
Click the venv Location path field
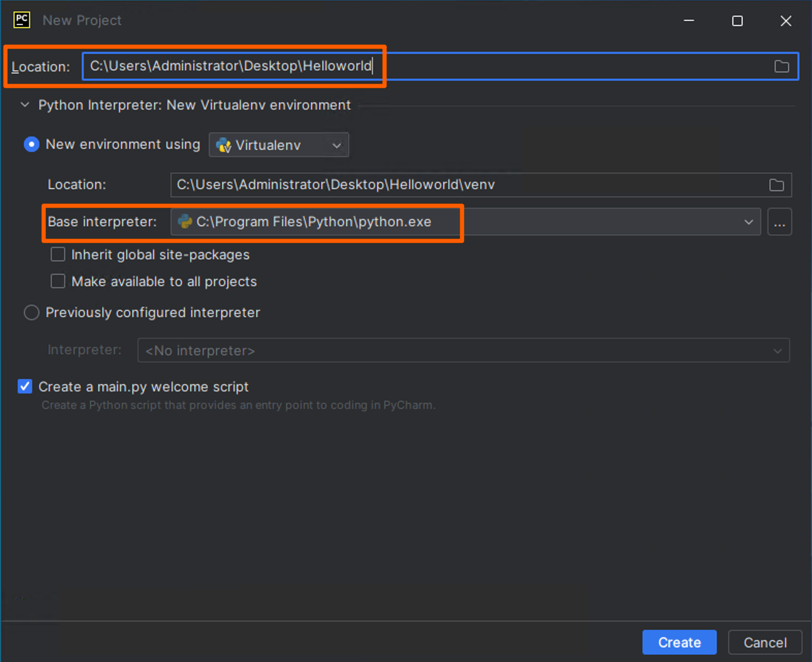481,185
